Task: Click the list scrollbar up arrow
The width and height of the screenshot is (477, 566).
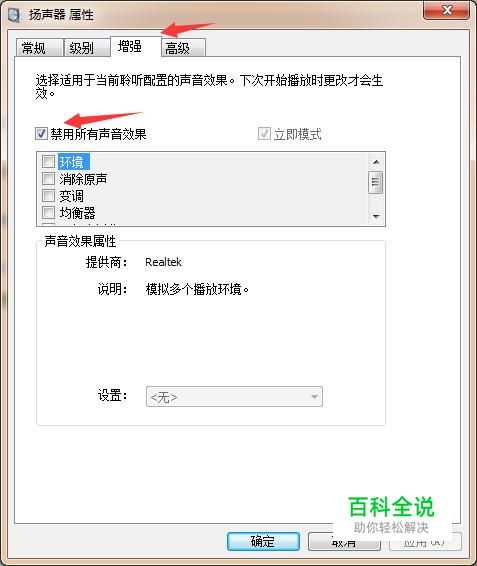Action: [x=376, y=162]
